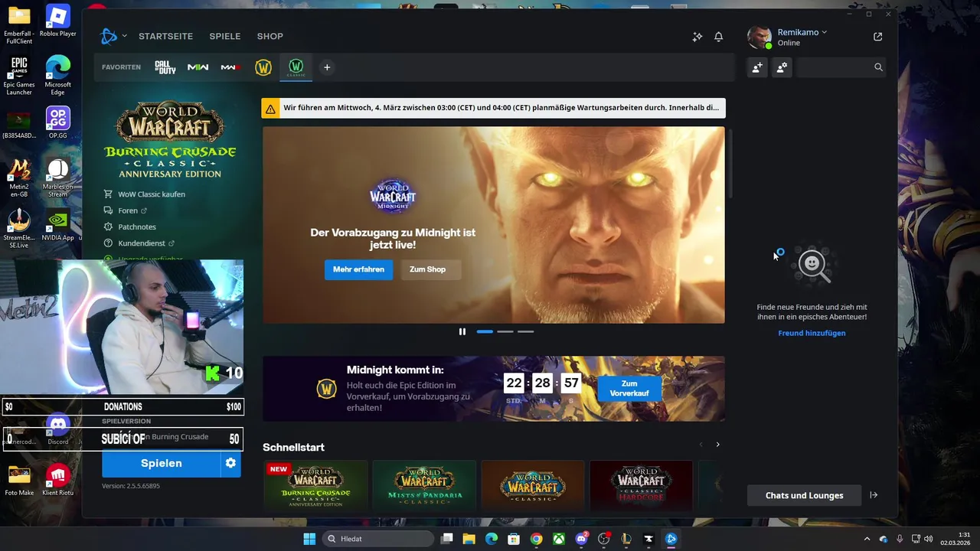Open the SHOP tab
Image resolution: width=980 pixels, height=551 pixels.
(270, 36)
